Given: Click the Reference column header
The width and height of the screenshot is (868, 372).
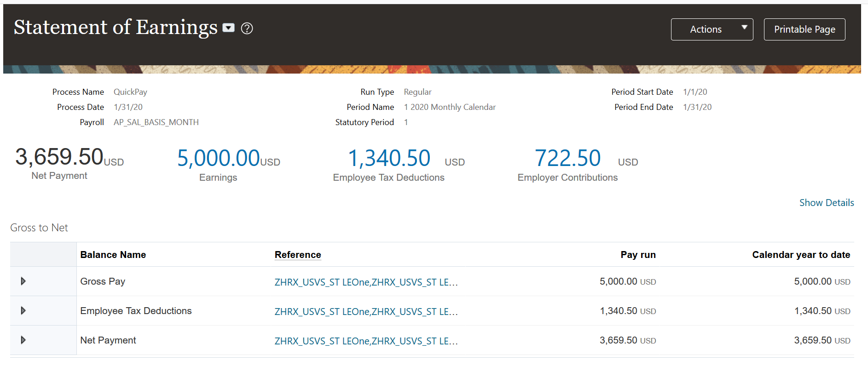Looking at the screenshot, I should click(x=298, y=255).
